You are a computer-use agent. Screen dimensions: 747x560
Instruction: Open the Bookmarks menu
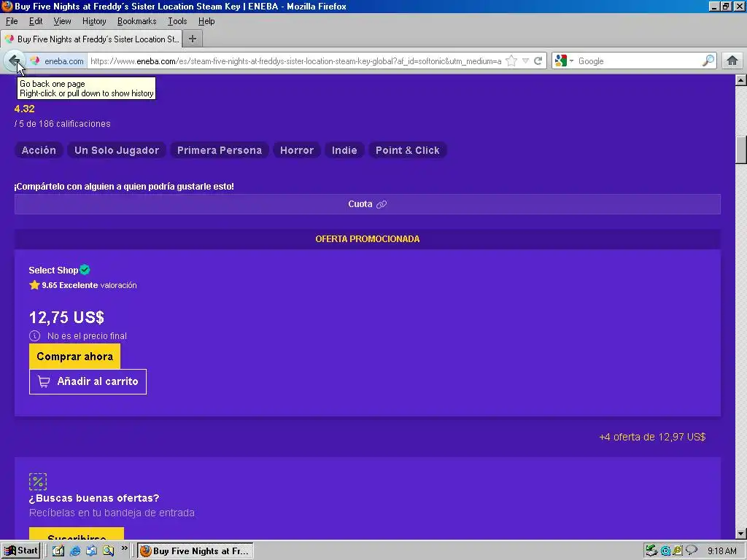click(136, 21)
